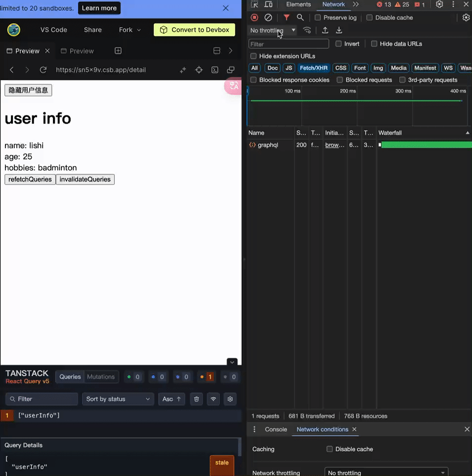Reload the sandbox preview

43,70
